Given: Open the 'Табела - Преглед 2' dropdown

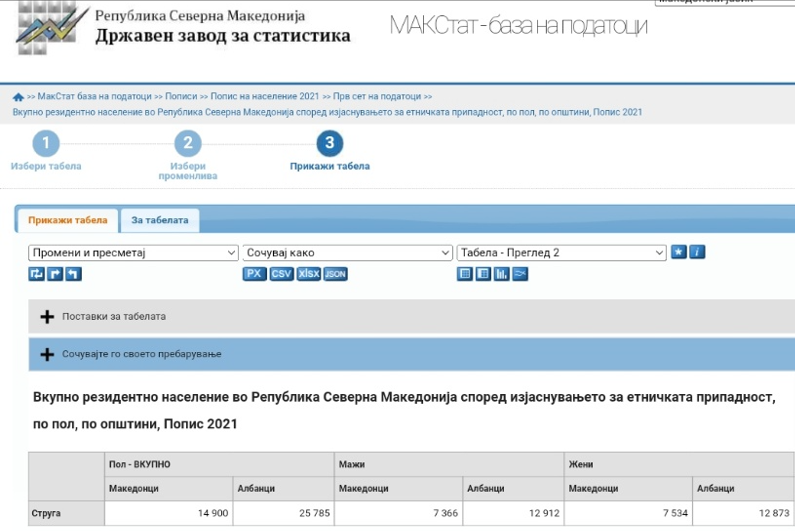Looking at the screenshot, I should (561, 253).
